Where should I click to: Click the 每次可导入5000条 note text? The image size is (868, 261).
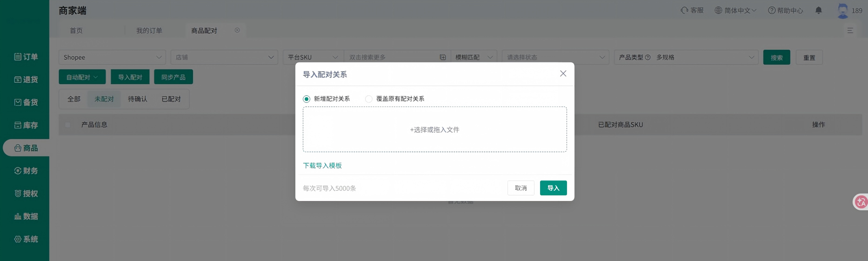[329, 188]
